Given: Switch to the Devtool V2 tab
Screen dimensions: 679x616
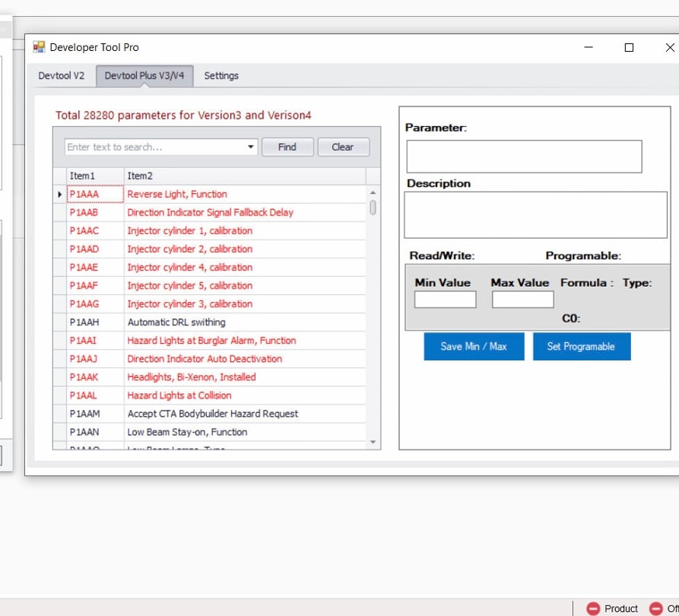Looking at the screenshot, I should click(62, 75).
